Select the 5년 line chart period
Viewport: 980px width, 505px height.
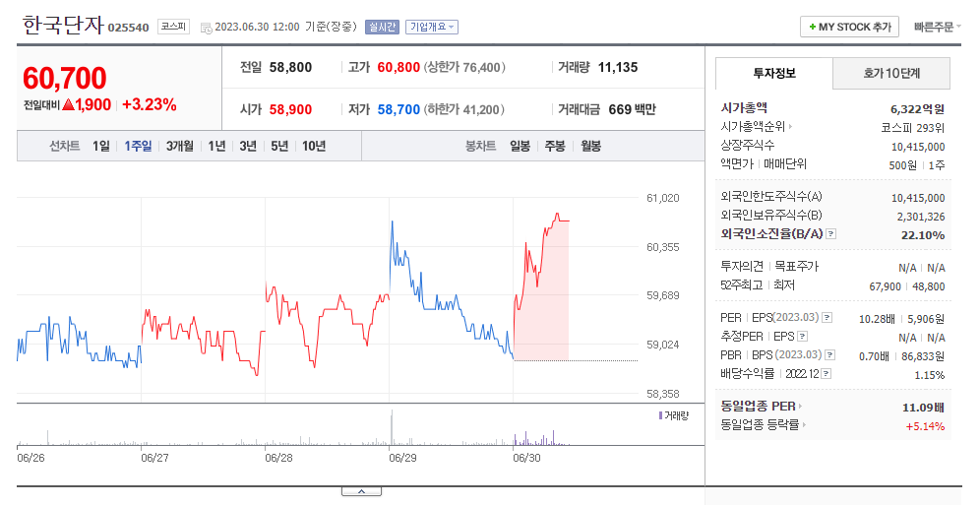click(x=279, y=146)
